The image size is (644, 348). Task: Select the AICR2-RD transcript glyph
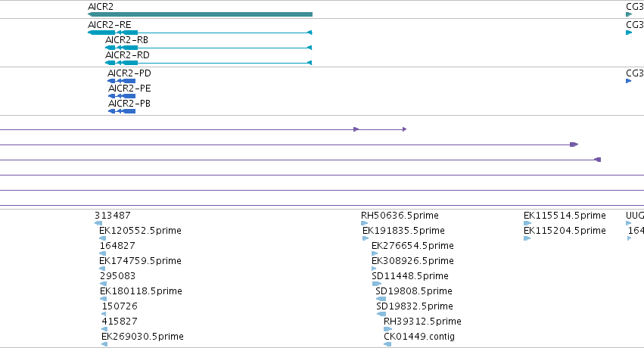(209, 63)
